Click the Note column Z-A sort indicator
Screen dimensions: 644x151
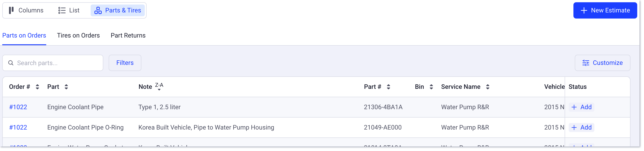[159, 85]
